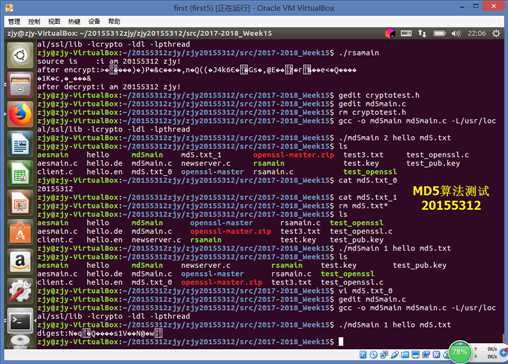Click the white '20155312' terminal output line
The width and height of the screenshot is (508, 364).
click(55, 189)
